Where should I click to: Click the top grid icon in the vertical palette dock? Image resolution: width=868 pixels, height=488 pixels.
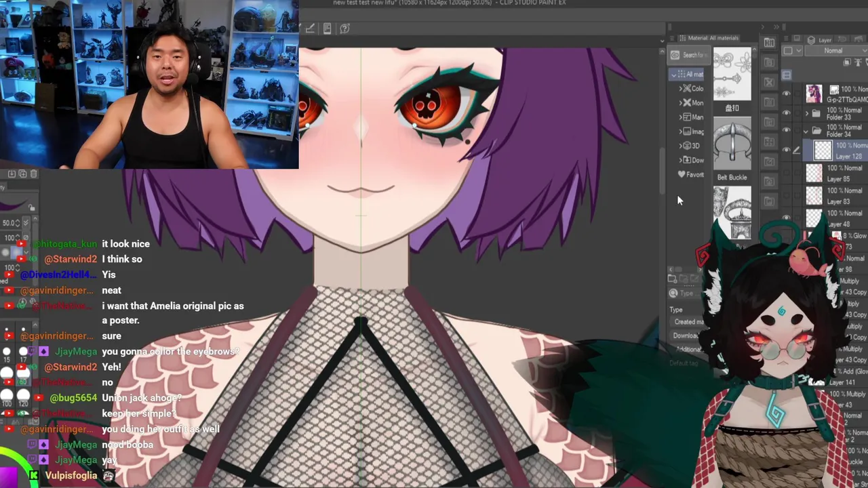769,43
